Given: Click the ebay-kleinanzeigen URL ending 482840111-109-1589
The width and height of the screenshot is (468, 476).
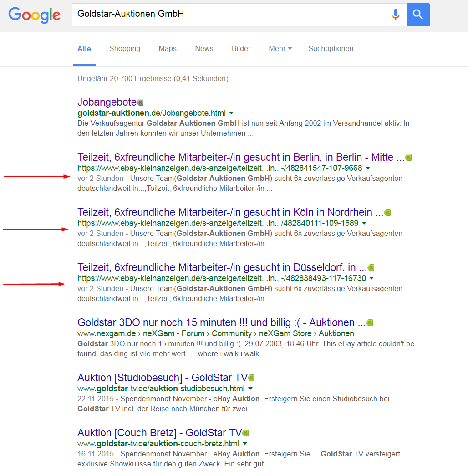Looking at the screenshot, I should pyautogui.click(x=218, y=223).
